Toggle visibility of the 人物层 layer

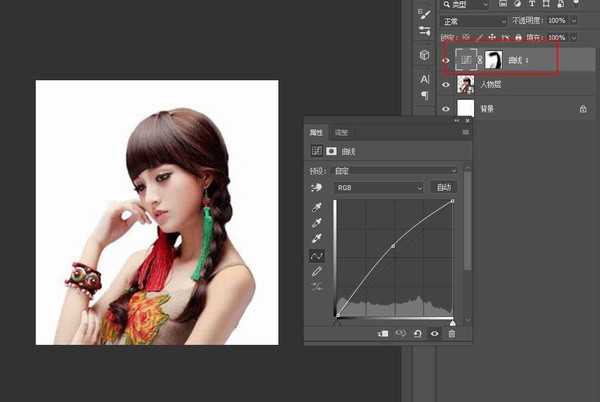[x=446, y=85]
